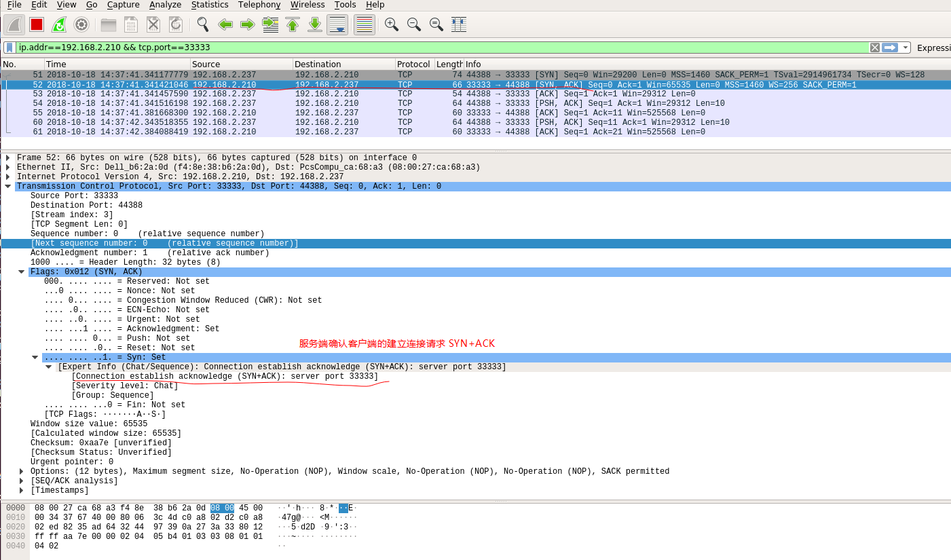Select packet 51 SYN row
The image size is (951, 560).
pyautogui.click(x=475, y=75)
